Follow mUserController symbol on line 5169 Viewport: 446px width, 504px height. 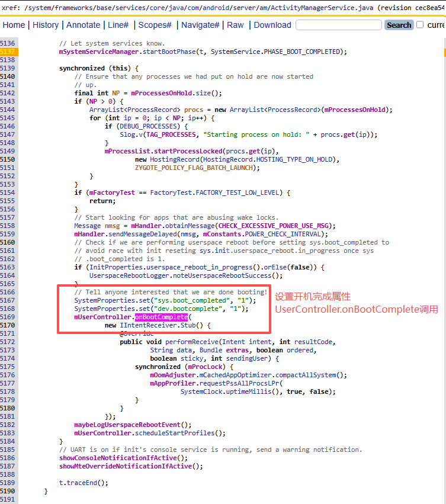[x=102, y=317]
